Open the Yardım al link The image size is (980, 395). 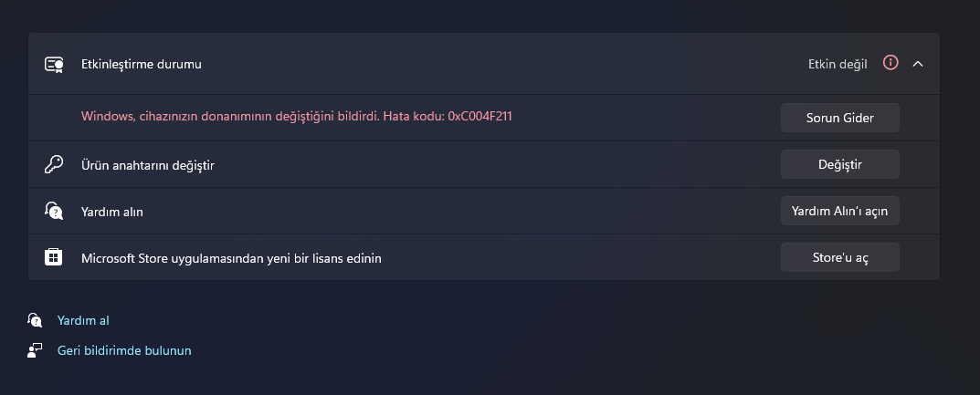point(83,320)
